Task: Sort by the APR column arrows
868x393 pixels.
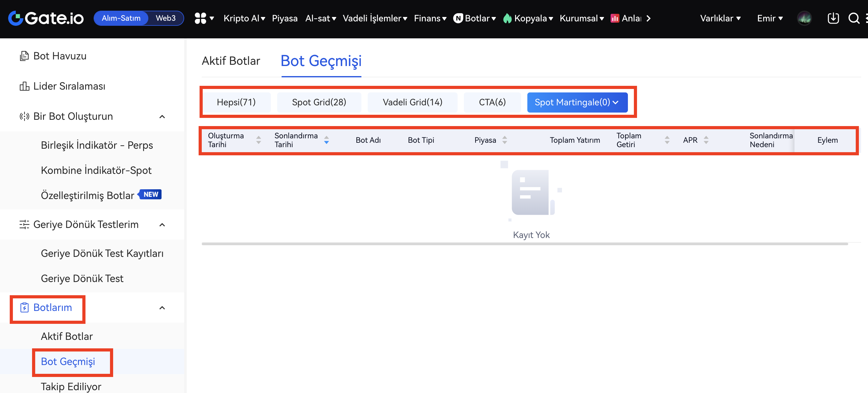Action: [x=706, y=140]
